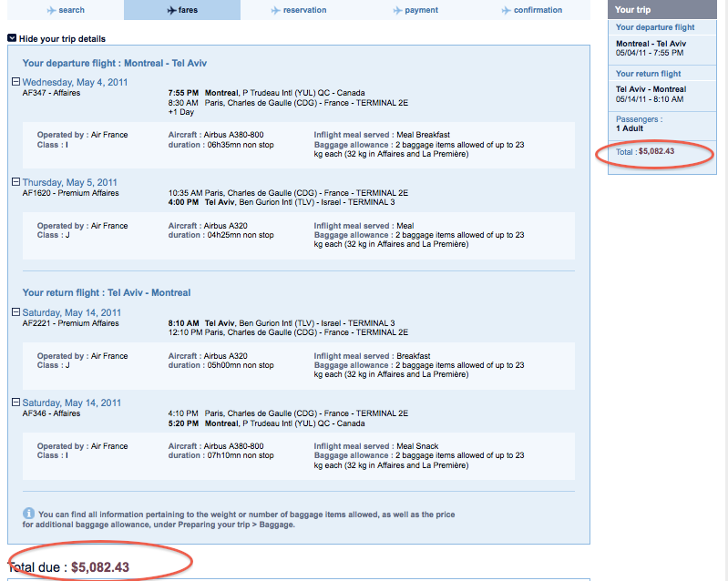Collapse trip details with the arrow toggle
The image size is (728, 581).
coord(11,38)
